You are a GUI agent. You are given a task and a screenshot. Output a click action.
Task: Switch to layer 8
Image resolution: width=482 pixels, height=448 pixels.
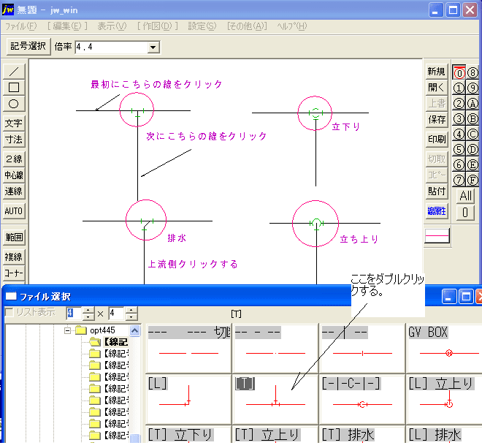coord(473,72)
